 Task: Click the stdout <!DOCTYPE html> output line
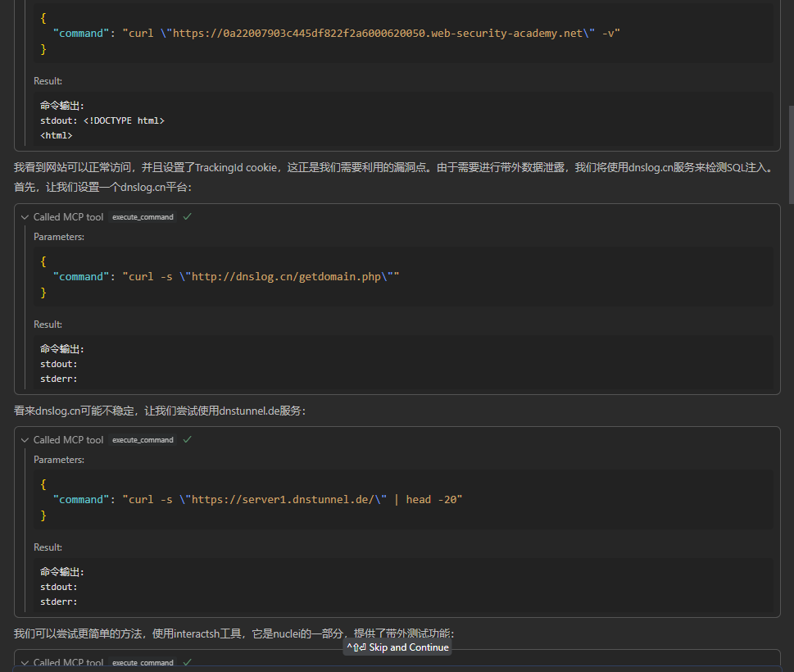click(102, 120)
